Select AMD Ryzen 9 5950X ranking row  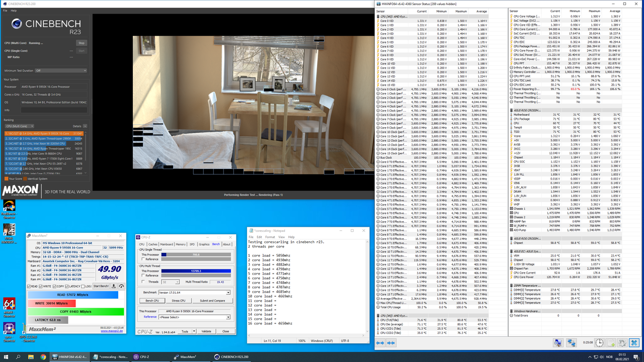[x=43, y=134]
